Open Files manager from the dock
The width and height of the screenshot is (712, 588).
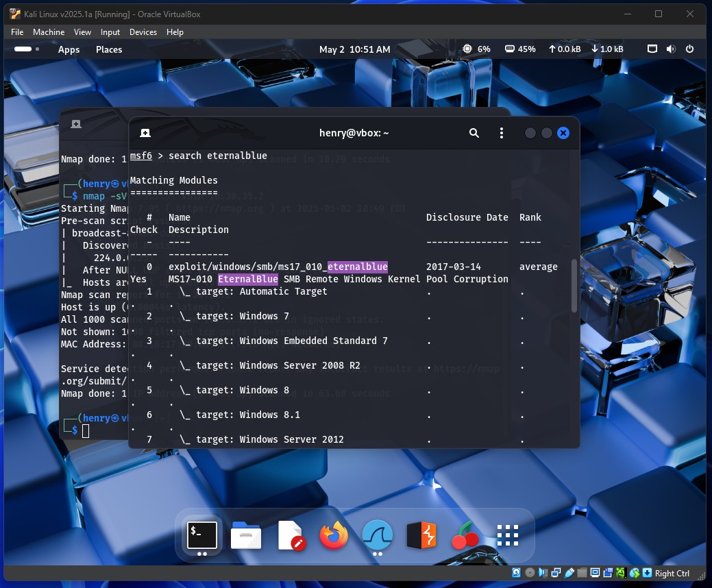click(x=245, y=535)
